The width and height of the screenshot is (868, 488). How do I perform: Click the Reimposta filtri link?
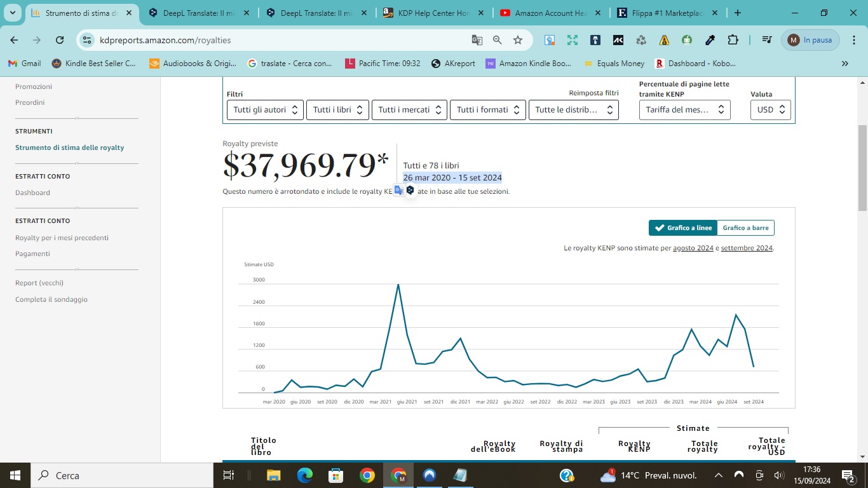tap(593, 93)
